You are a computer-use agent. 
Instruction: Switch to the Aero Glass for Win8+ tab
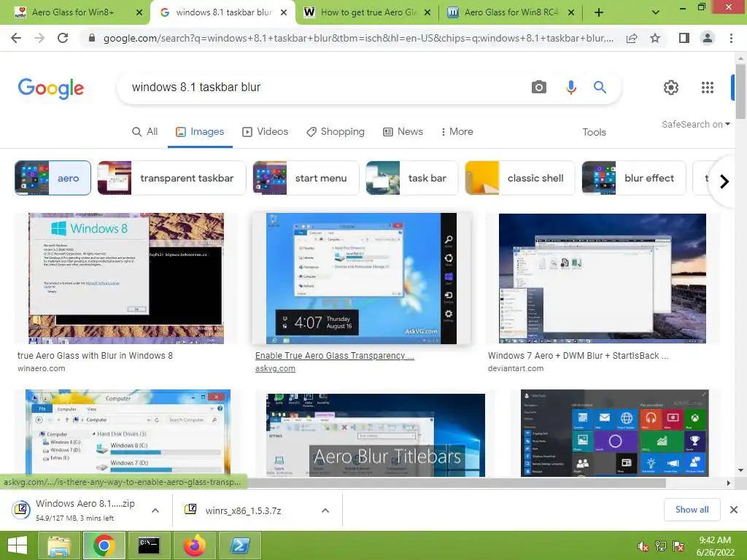(73, 12)
